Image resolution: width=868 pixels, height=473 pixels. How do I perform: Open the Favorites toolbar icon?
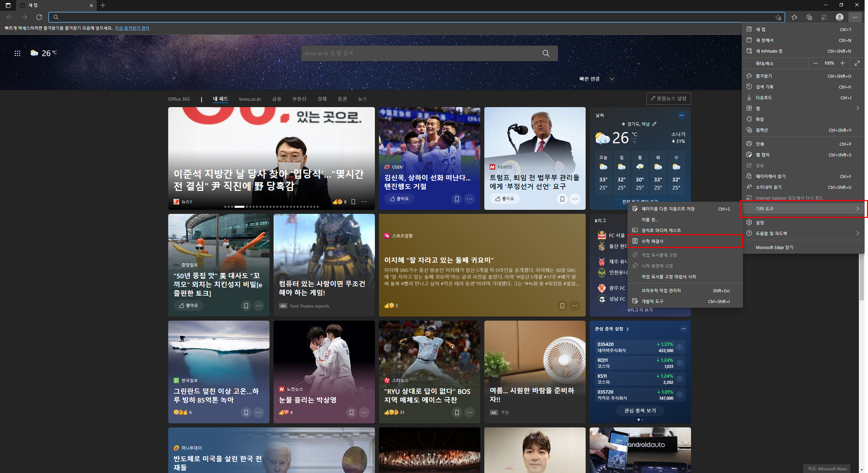pyautogui.click(x=794, y=17)
